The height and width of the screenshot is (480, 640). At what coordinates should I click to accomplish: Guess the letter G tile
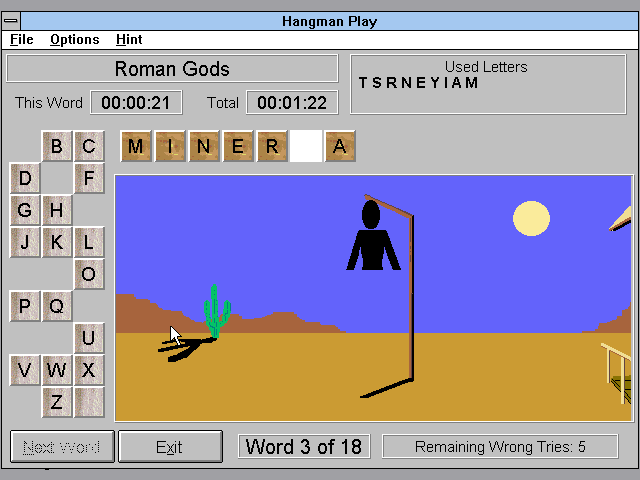tap(25, 210)
